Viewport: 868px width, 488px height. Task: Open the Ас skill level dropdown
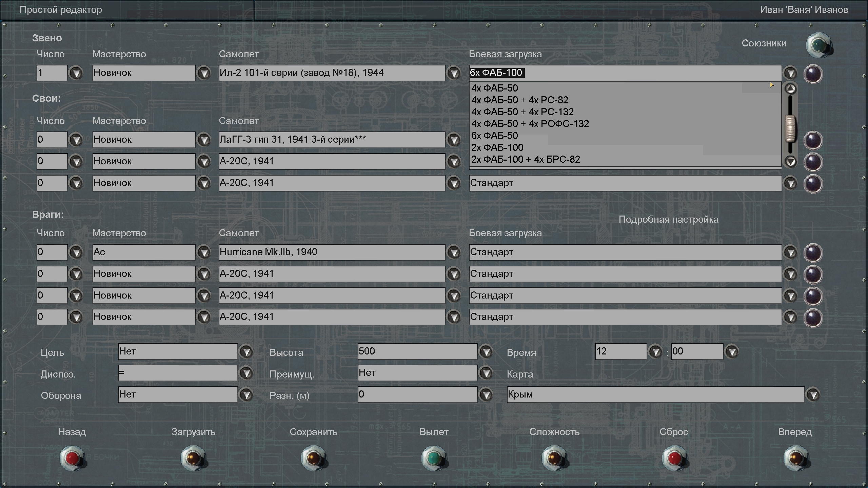pyautogui.click(x=204, y=252)
